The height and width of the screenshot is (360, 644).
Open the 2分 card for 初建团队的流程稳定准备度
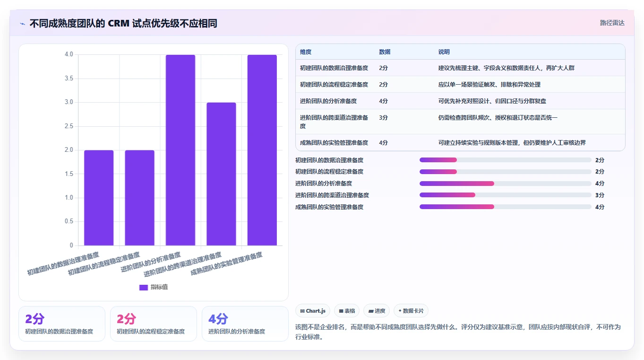pyautogui.click(x=154, y=324)
